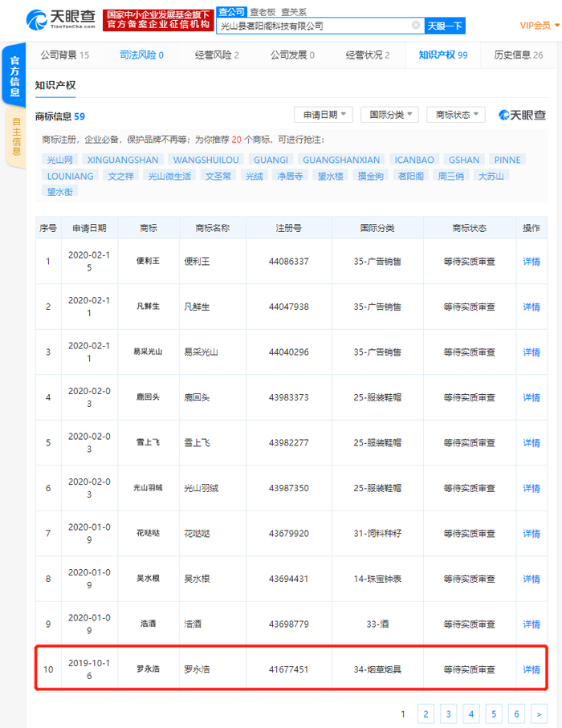This screenshot has width=562, height=728.
Task: Go to page 3 of results
Action: (448, 714)
